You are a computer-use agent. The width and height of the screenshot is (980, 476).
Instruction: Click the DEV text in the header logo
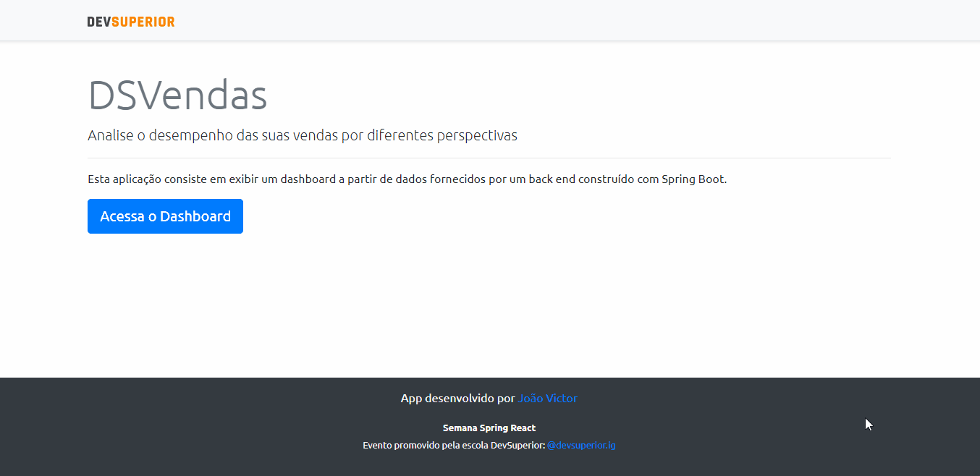click(x=98, y=21)
